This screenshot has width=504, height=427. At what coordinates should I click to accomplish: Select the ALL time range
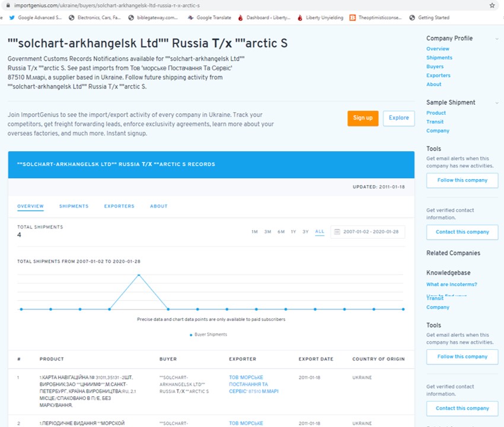[x=320, y=231]
